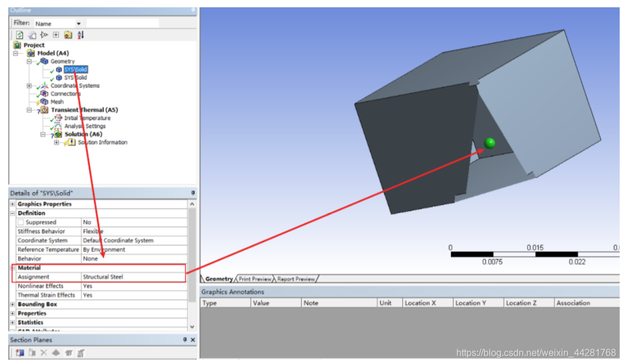622x364 pixels.
Task: Select the unhighlighted SYS\Solid body
Action: [x=75, y=77]
